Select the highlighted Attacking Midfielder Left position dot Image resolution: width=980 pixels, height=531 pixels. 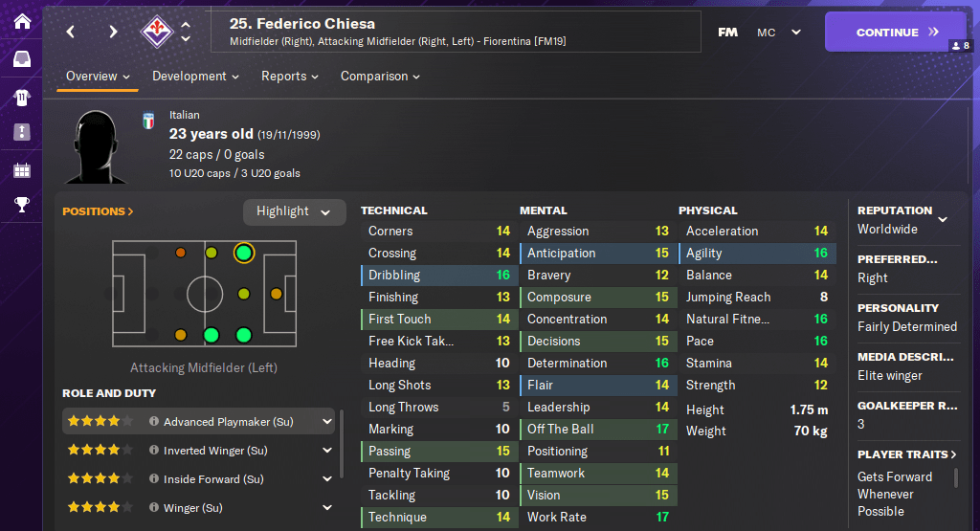tap(243, 253)
